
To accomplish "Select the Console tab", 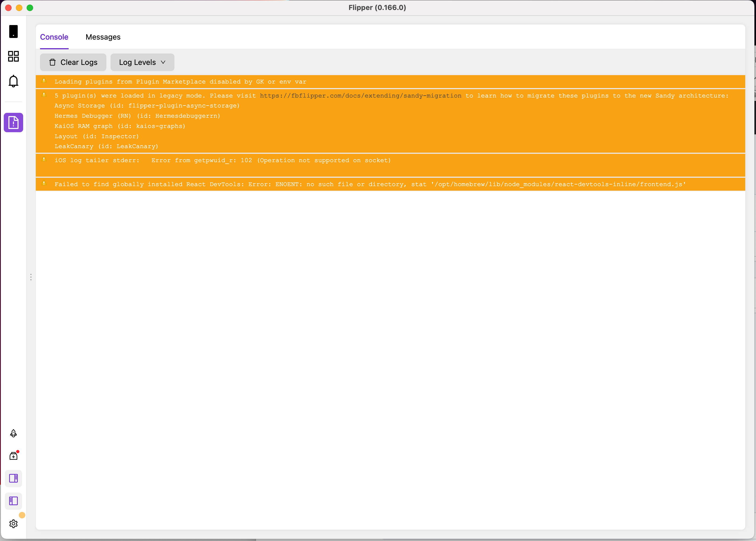I will click(x=54, y=37).
